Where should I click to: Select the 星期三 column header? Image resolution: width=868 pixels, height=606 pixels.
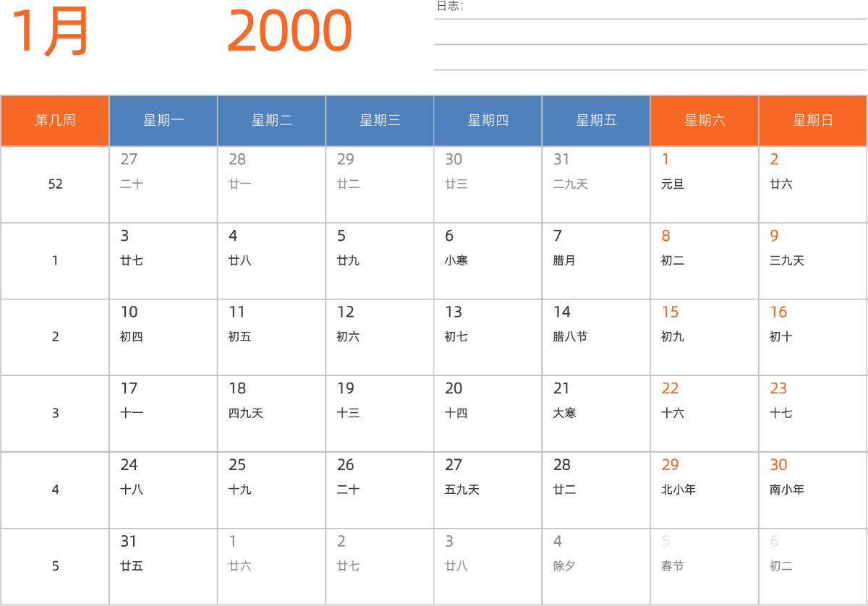380,121
